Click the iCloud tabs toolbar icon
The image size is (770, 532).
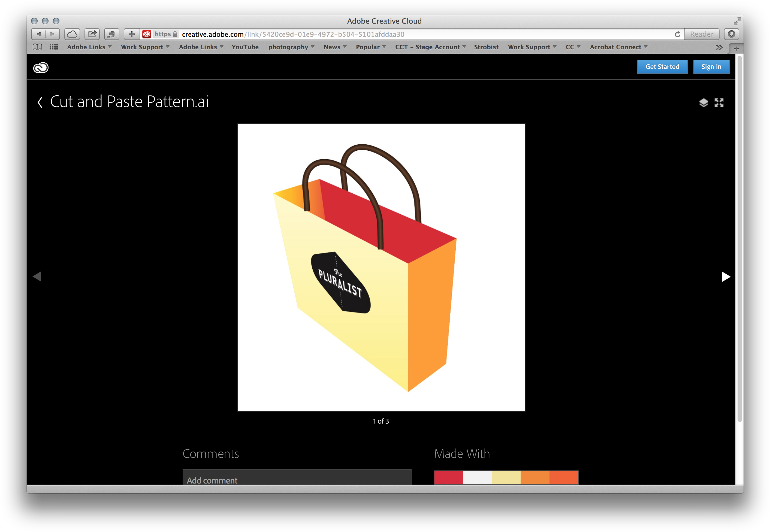pos(72,34)
